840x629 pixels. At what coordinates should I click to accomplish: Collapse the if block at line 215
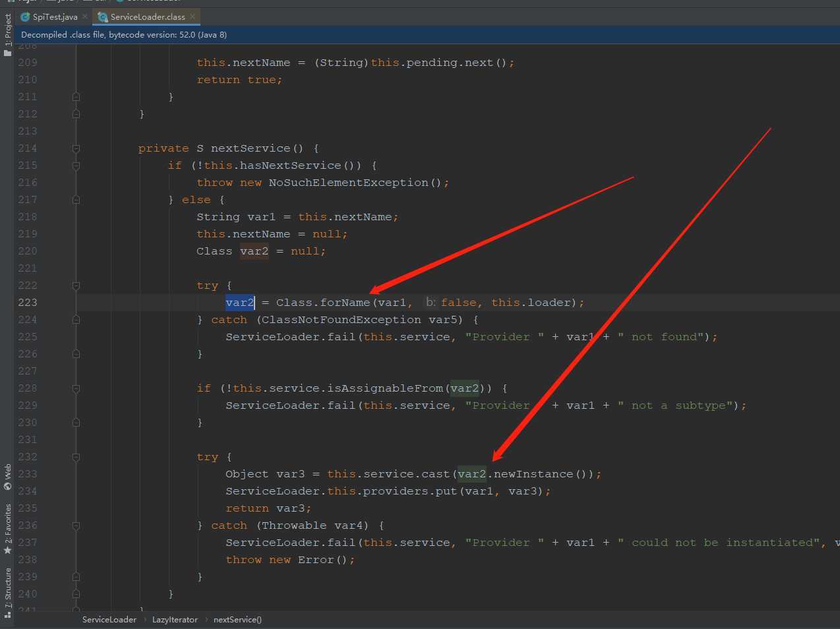[76, 165]
